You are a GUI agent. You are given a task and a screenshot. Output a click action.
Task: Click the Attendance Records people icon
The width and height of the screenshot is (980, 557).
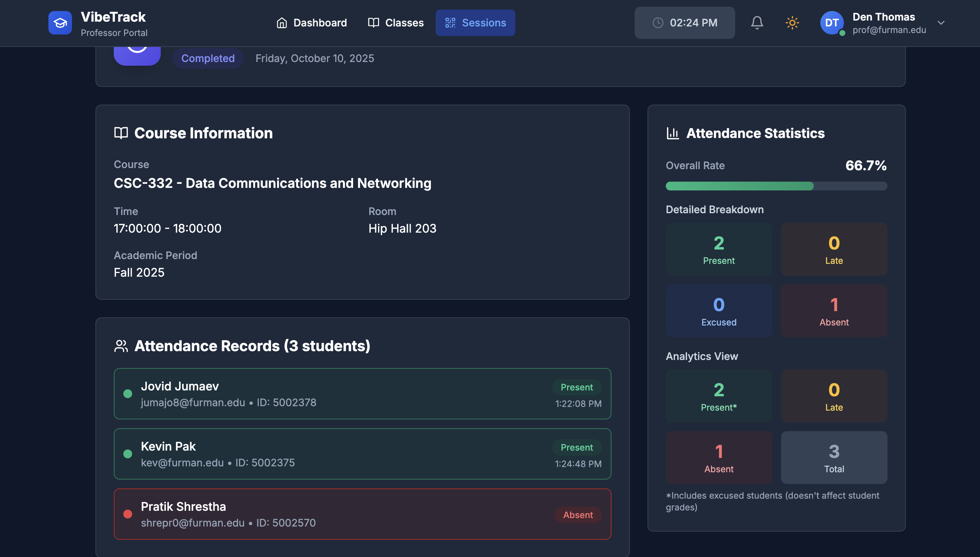coord(121,346)
